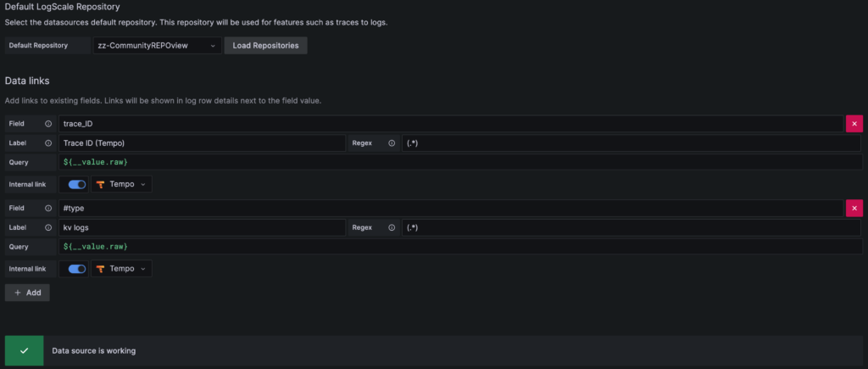
Task: Toggle Internal link switch for #type link
Action: coord(77,269)
